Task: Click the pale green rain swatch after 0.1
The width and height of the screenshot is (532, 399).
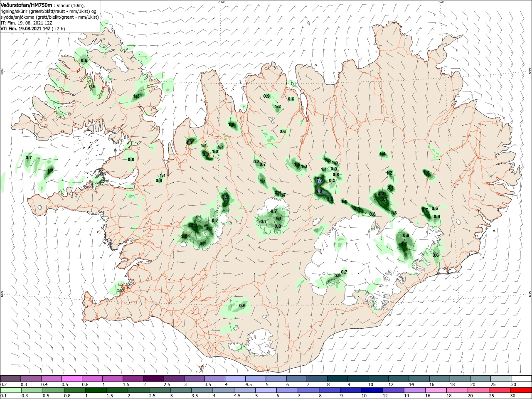Action: coord(11,390)
